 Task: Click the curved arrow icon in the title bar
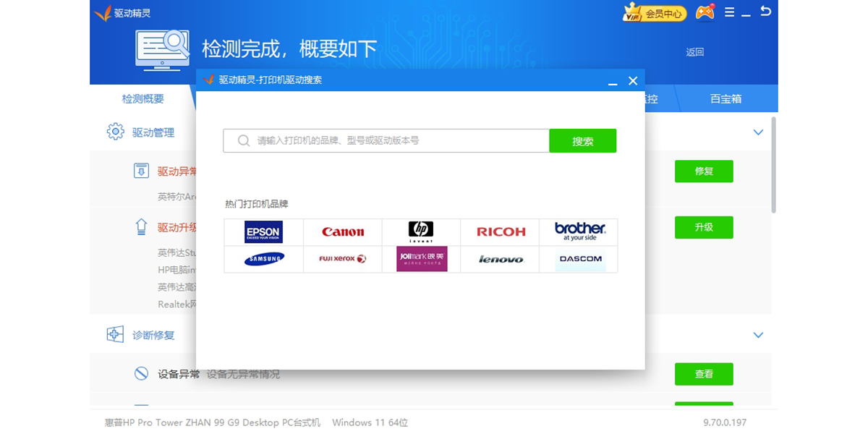[x=765, y=12]
